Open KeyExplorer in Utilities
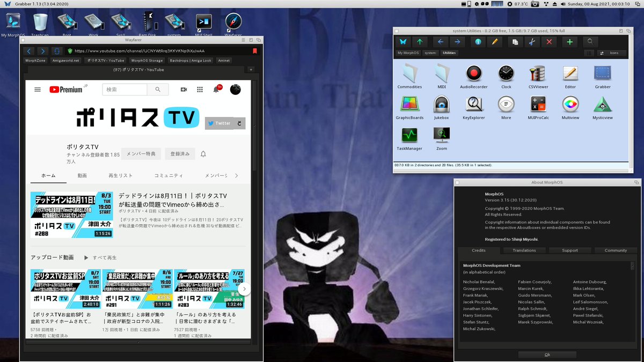 pos(474,107)
